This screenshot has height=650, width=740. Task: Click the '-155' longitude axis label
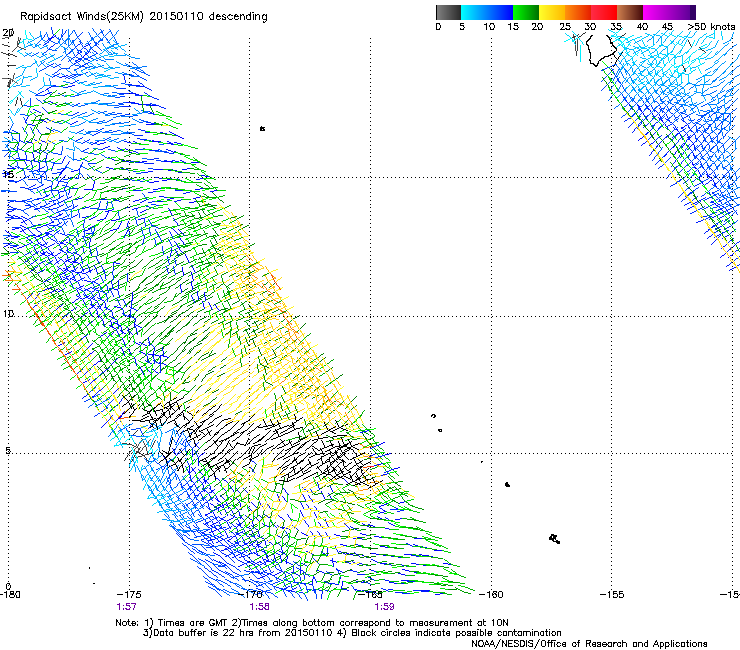click(x=612, y=594)
